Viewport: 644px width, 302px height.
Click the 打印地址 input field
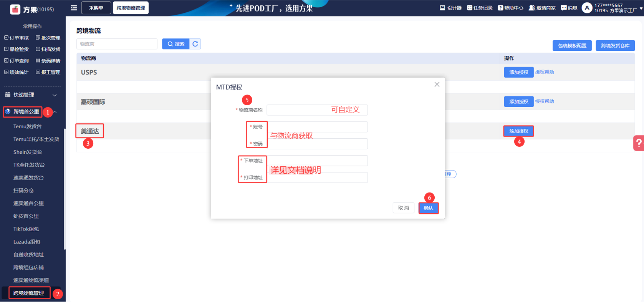point(317,178)
